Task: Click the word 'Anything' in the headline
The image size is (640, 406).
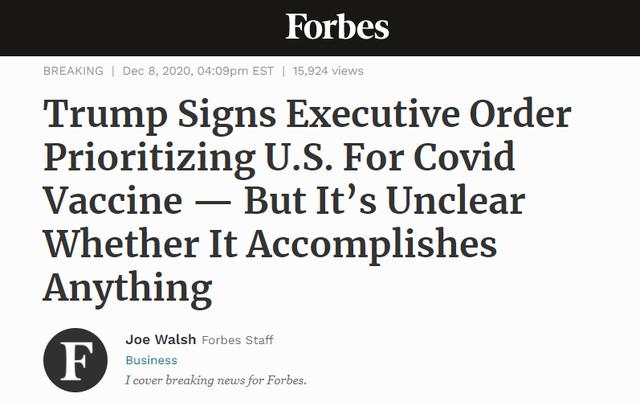Action: point(128,290)
